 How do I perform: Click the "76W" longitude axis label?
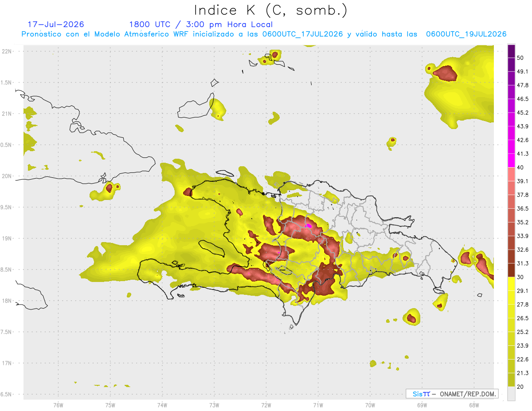click(58, 405)
